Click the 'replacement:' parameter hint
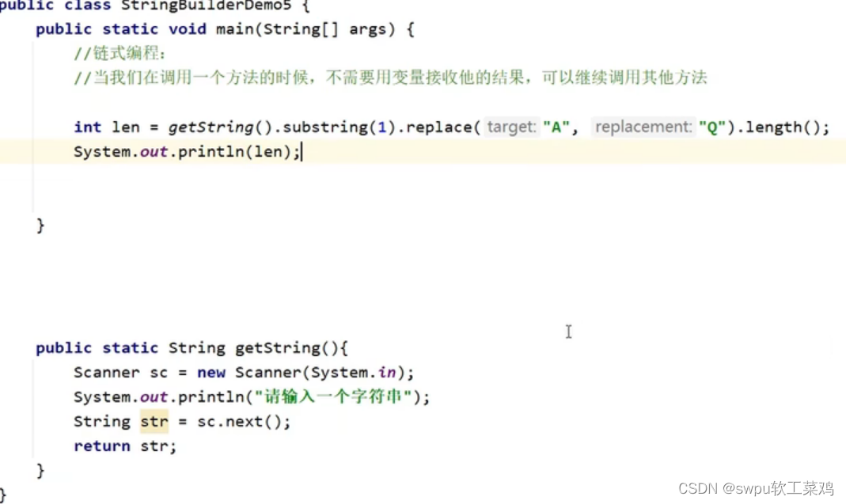Screen dimensions: 846x504 [643, 127]
